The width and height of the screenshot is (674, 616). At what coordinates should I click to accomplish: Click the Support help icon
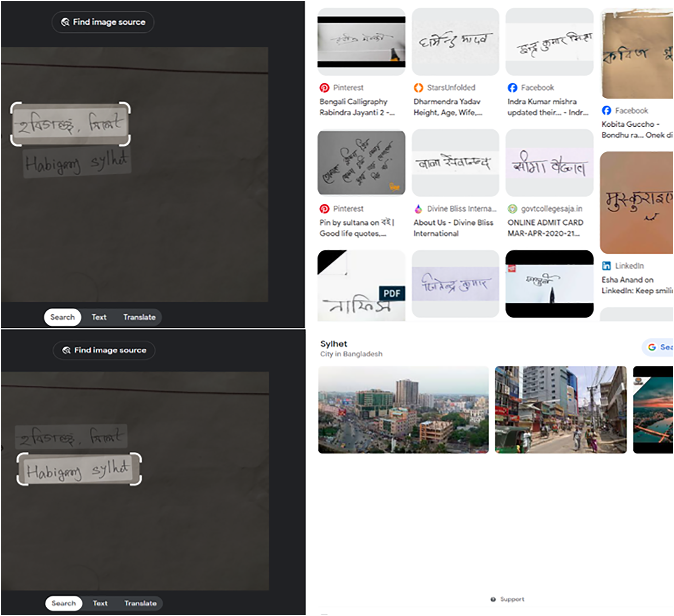[493, 599]
